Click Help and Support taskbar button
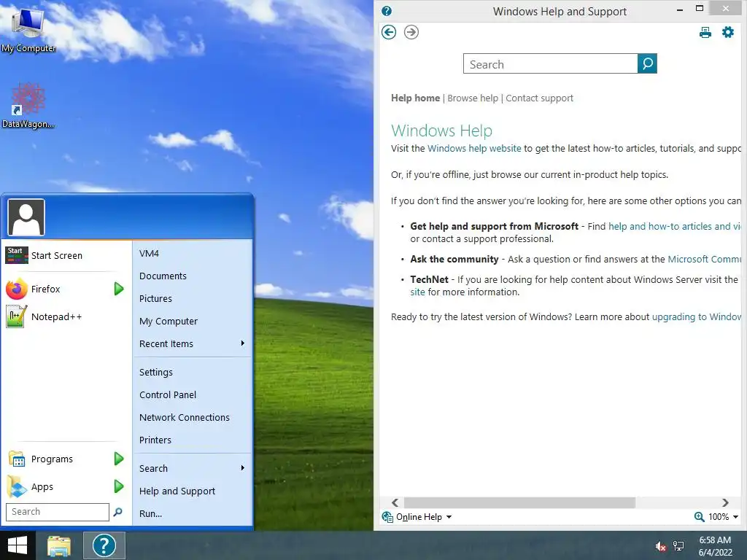This screenshot has height=560, width=747. tap(104, 545)
